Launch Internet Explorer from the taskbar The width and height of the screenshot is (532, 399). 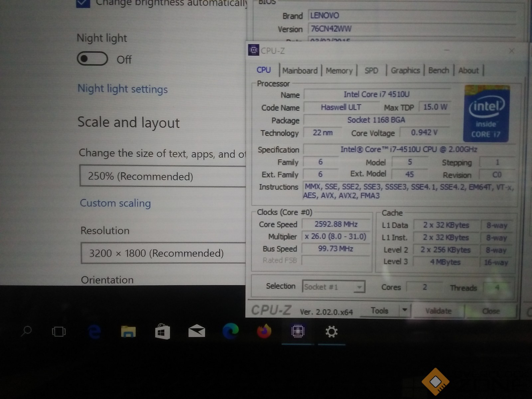click(95, 332)
